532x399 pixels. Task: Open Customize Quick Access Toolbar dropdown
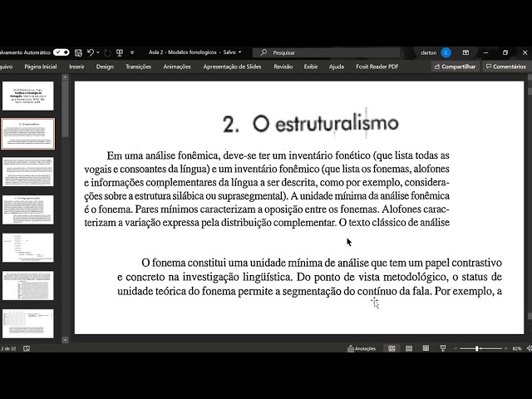132,52
